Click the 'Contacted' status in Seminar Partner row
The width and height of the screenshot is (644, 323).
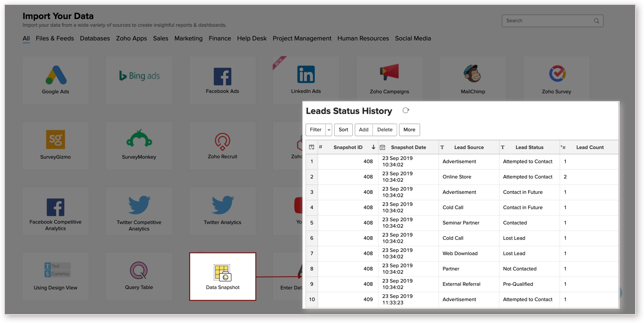(529, 223)
